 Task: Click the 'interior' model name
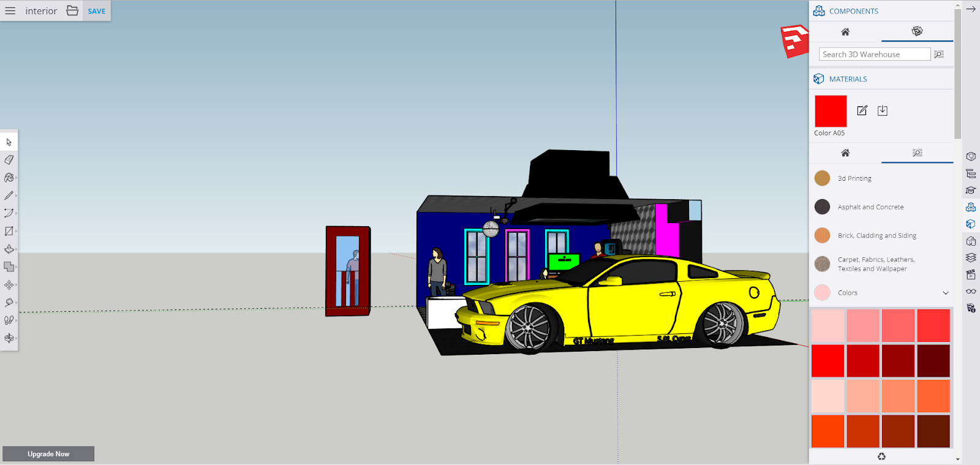pos(41,11)
